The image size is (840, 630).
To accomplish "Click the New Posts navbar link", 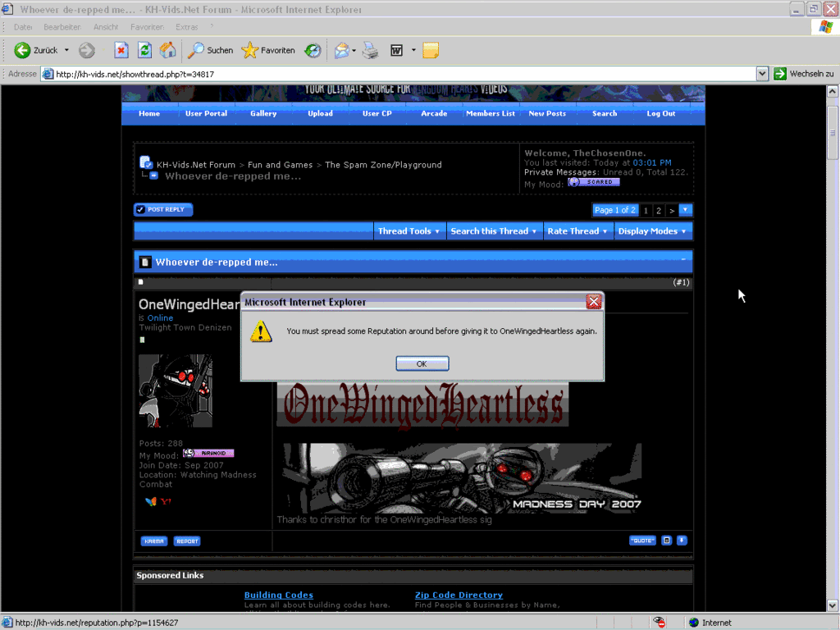I will (x=547, y=113).
